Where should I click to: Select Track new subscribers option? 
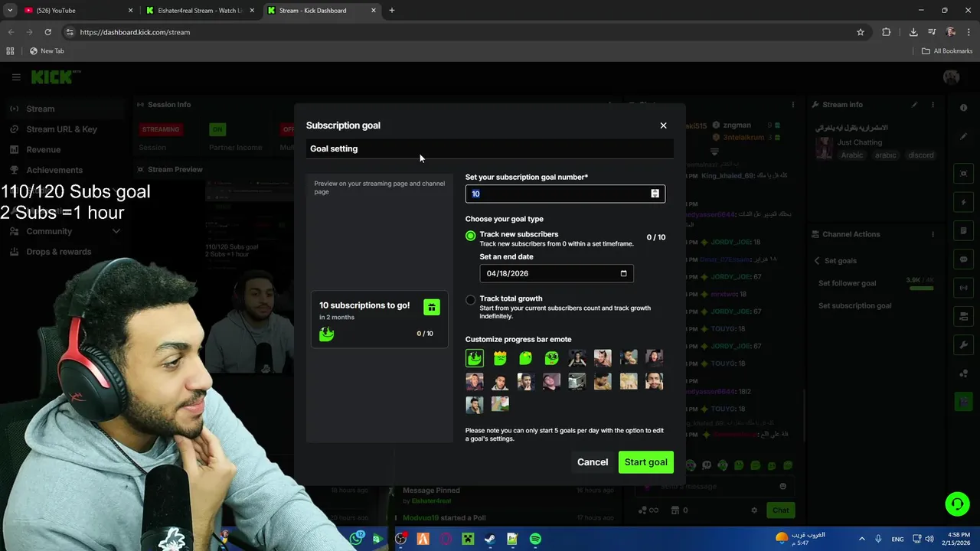(470, 236)
